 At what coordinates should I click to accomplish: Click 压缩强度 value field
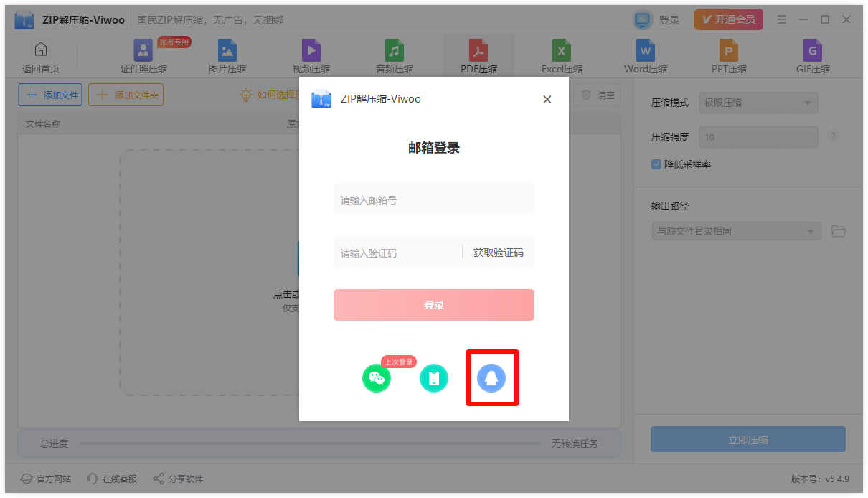758,137
